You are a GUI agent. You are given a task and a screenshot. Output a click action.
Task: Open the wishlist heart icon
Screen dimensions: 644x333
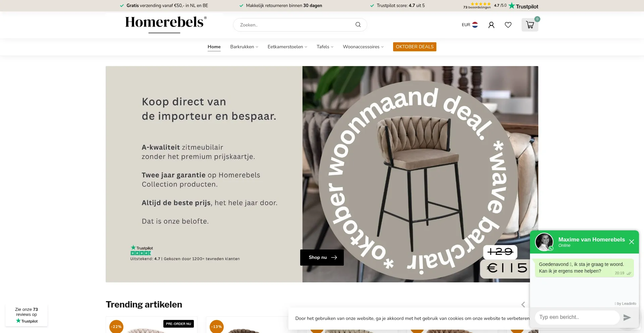click(508, 25)
